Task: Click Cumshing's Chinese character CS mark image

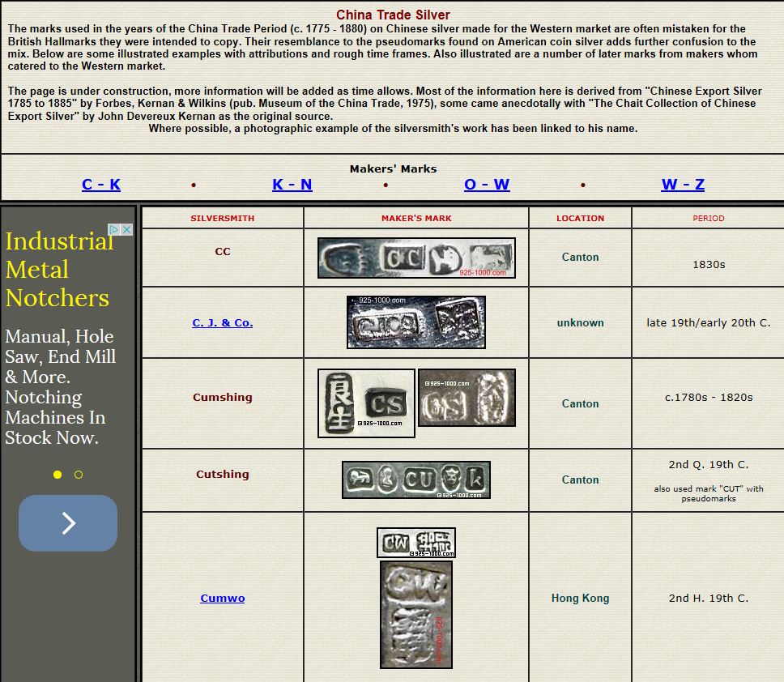Action: pos(366,403)
